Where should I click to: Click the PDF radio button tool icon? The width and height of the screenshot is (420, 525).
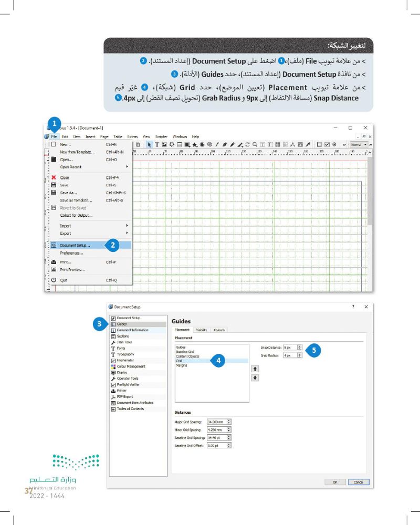pos(334,145)
